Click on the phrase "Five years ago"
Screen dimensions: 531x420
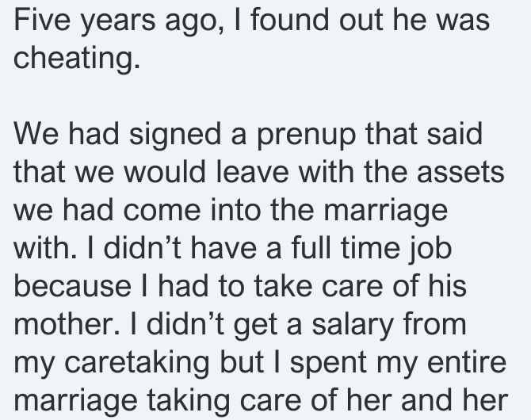[x=115, y=21]
